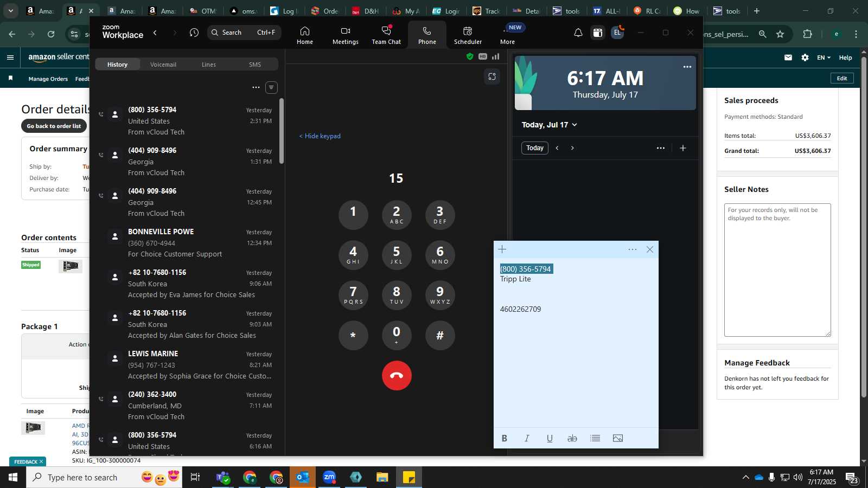Go to previous day in calendar
The height and width of the screenshot is (488, 868).
pyautogui.click(x=557, y=148)
